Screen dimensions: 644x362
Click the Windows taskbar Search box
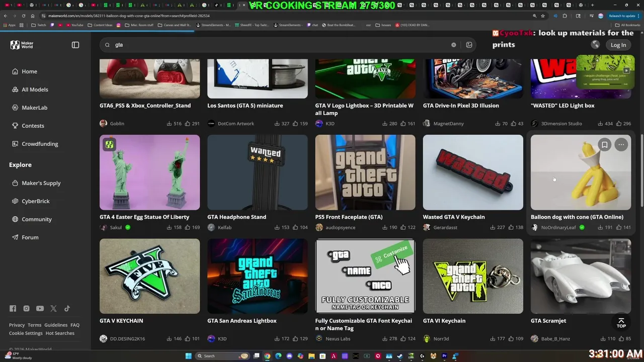223,356
